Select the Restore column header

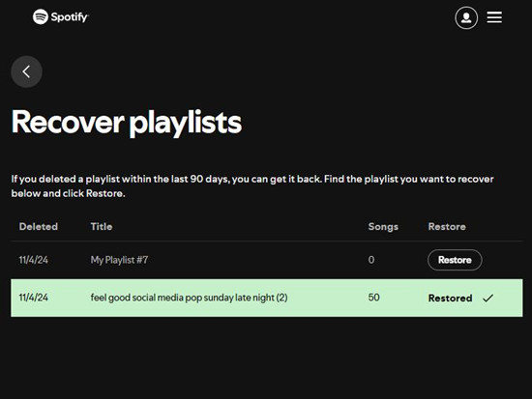pos(447,226)
